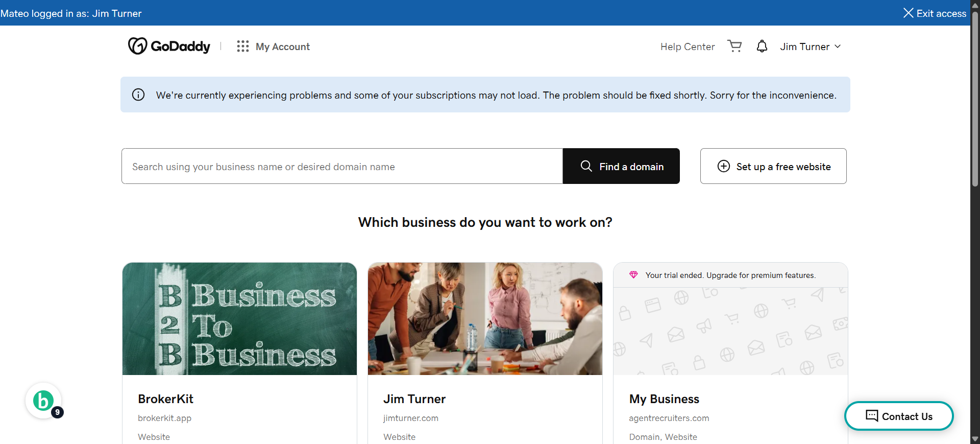Open the Help Center link
Screen dimensions: 980x444
(687, 46)
